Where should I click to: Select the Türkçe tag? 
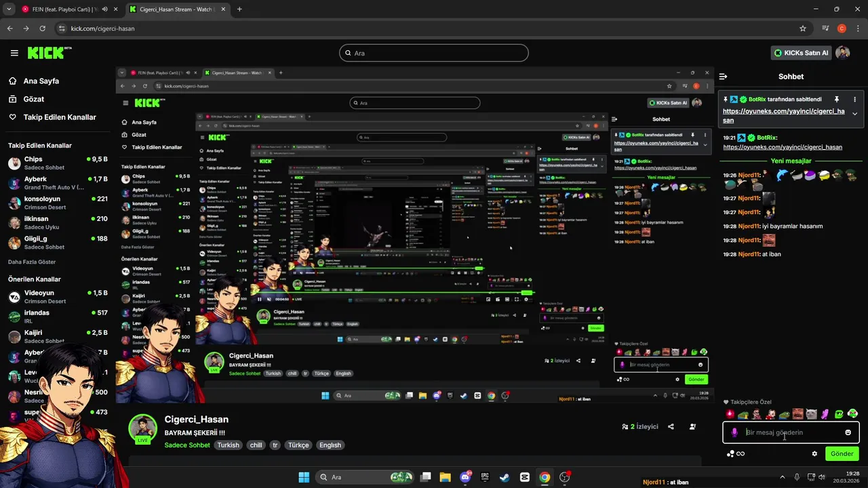298,445
